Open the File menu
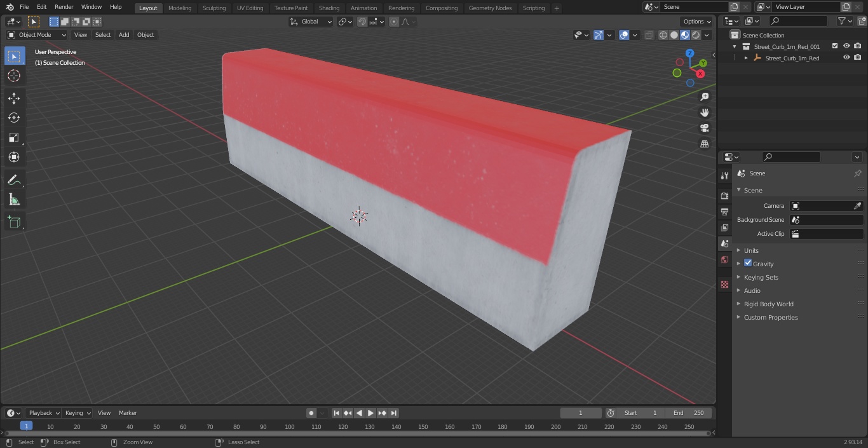The height and width of the screenshot is (448, 868). click(24, 7)
